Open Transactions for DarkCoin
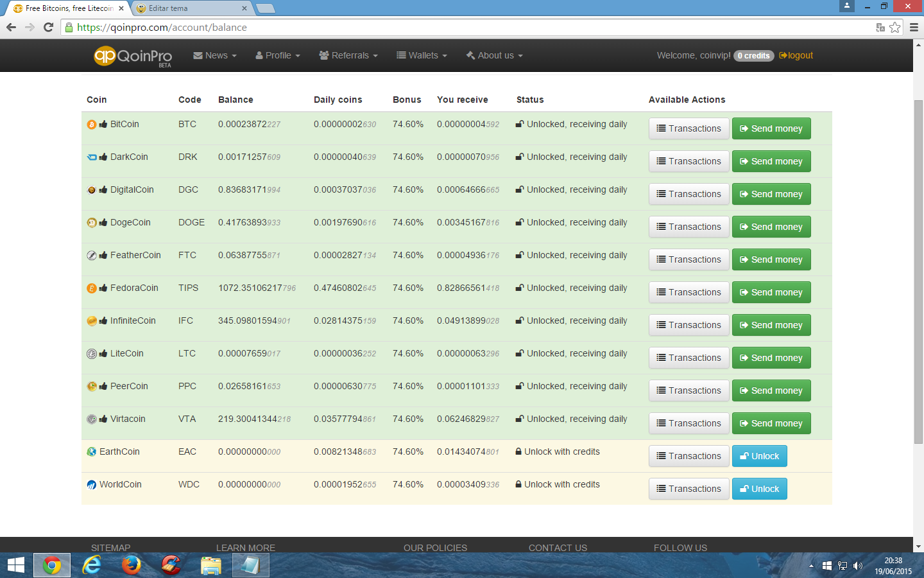The height and width of the screenshot is (578, 924). [689, 161]
